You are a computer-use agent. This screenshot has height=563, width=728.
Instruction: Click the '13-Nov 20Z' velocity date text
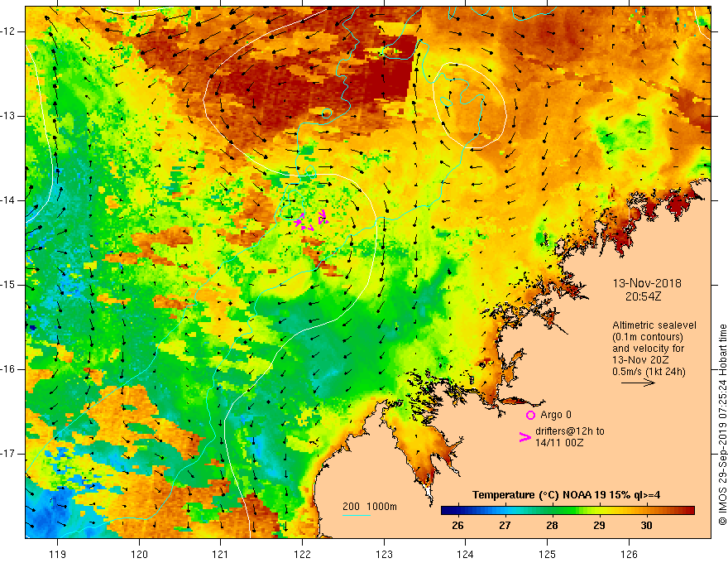click(639, 360)
